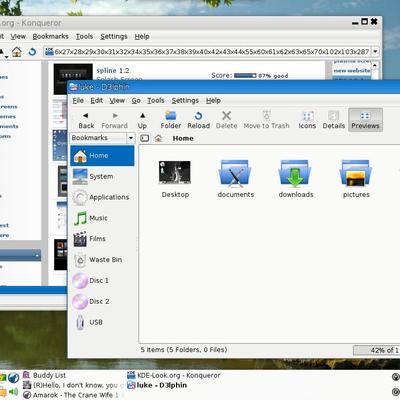Viewport: 400px width, 400px height.
Task: Switch to Amarok - The Crane Wife
Action: pyautogui.click(x=71, y=395)
